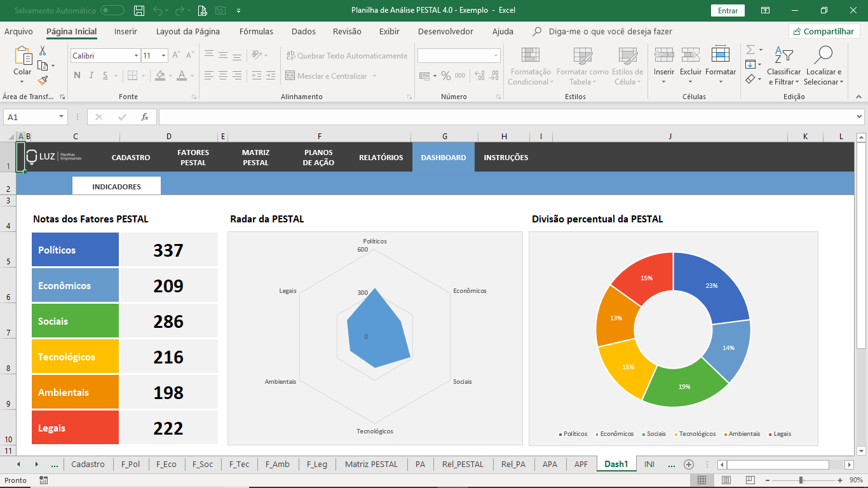Viewport: 868px width, 488px height.
Task: Click inside the formula bar field
Action: pyautogui.click(x=506, y=117)
